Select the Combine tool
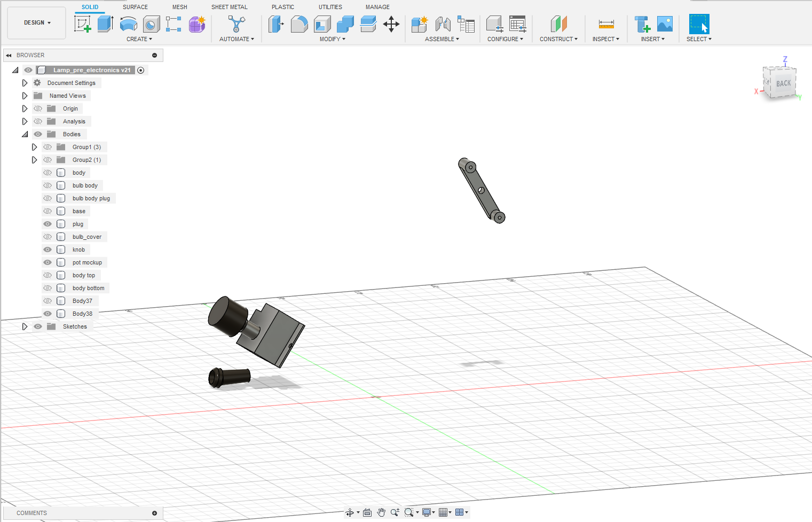 [x=345, y=24]
